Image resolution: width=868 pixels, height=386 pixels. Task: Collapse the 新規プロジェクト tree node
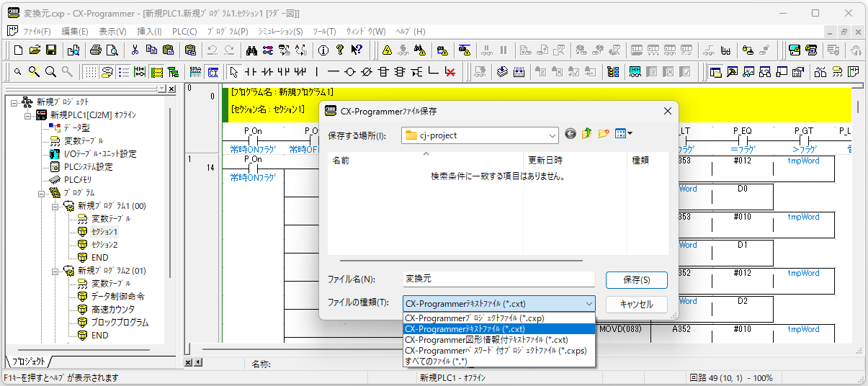(14, 102)
